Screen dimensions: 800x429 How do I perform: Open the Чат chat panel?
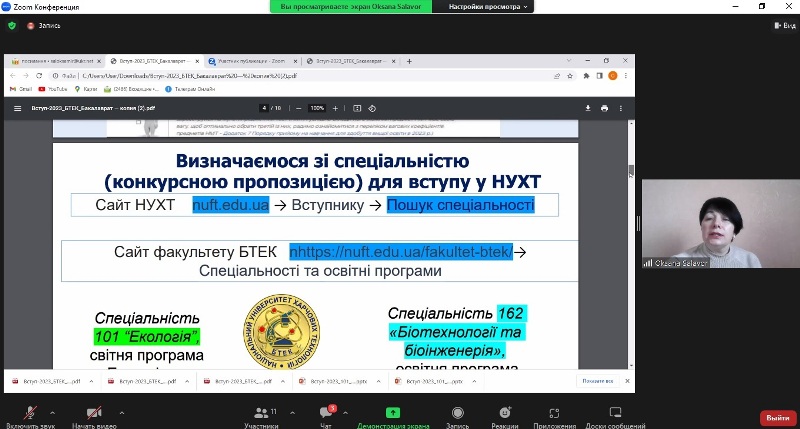326,417
